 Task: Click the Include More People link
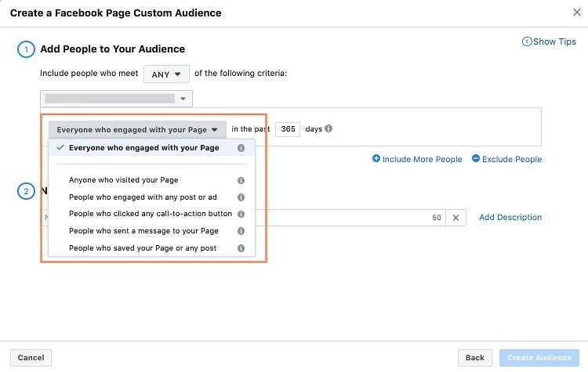[417, 159]
